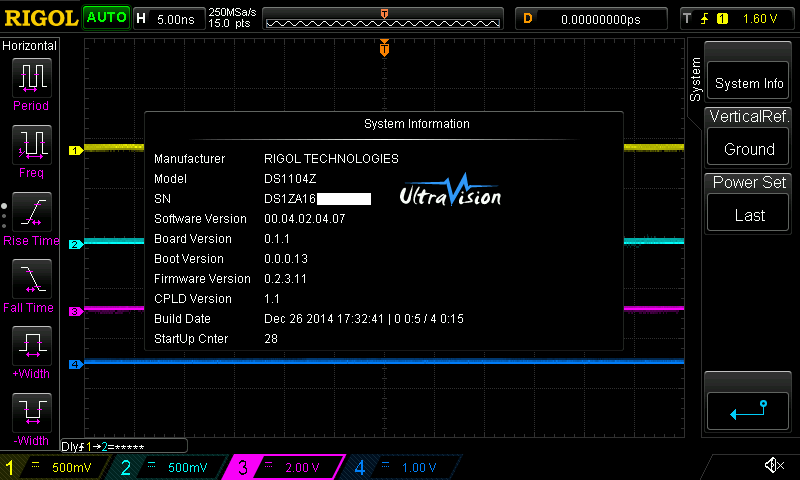The height and width of the screenshot is (480, 800).
Task: Click the Model value DS1104Z
Action: coord(290,179)
